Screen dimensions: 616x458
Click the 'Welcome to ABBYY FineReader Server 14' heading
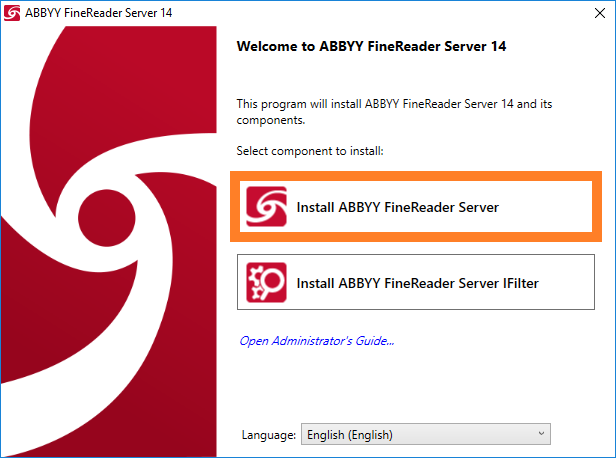(x=371, y=46)
